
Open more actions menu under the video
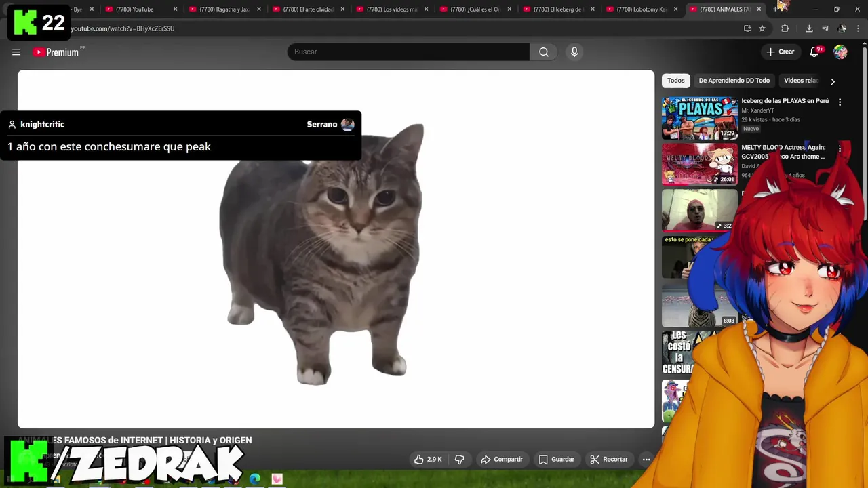pyautogui.click(x=646, y=460)
